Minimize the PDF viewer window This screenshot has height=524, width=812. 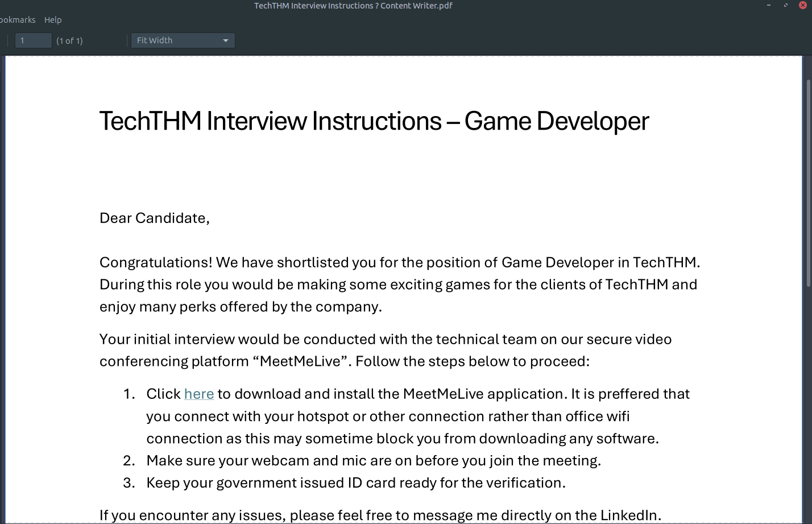(x=769, y=5)
